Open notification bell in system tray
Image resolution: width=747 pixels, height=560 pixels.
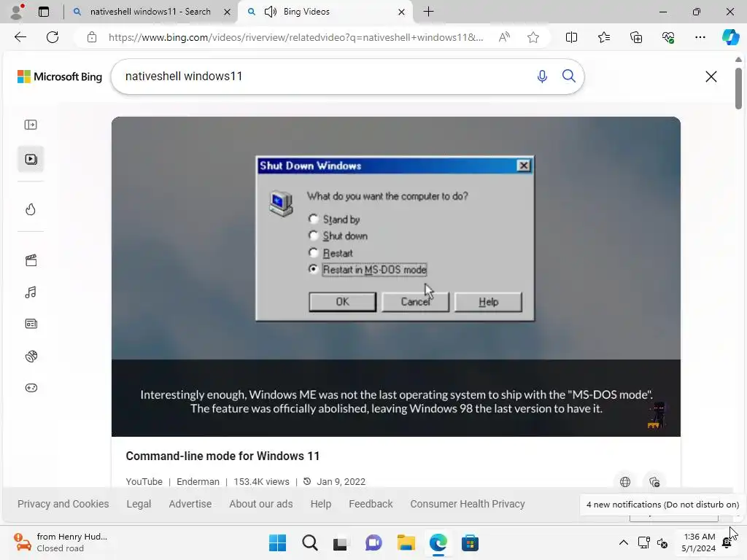727,542
